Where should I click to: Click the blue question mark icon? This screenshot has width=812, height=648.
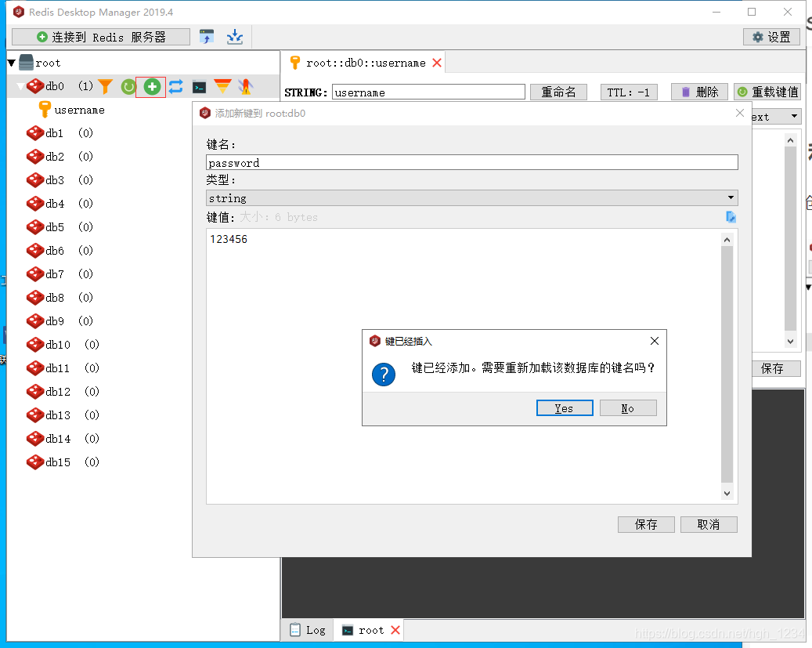tap(384, 375)
